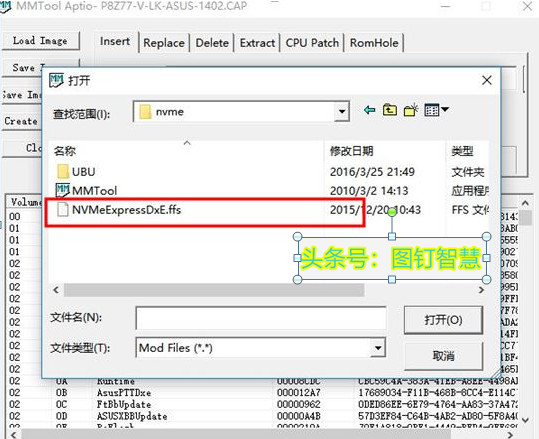Sort files by 名称 column header
Image resolution: width=539 pixels, height=439 pixels.
[x=186, y=151]
